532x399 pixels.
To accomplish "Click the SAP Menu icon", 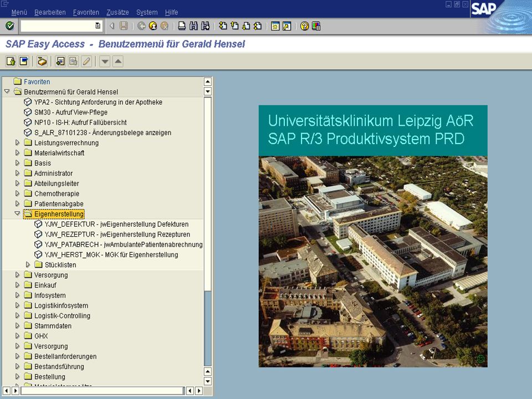I will click(24, 62).
